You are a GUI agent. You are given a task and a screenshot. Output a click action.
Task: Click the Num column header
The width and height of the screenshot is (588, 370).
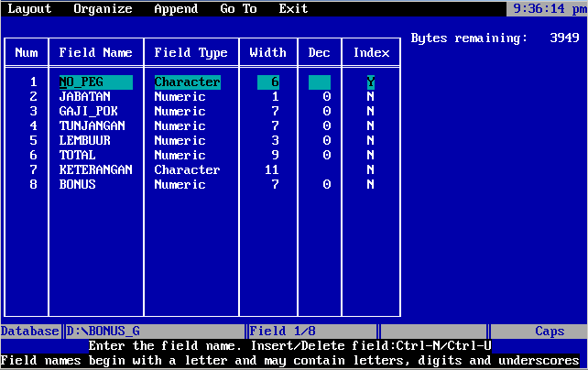27,52
